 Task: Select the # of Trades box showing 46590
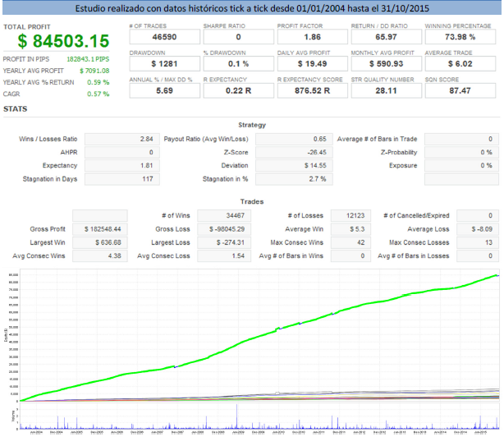(162, 36)
